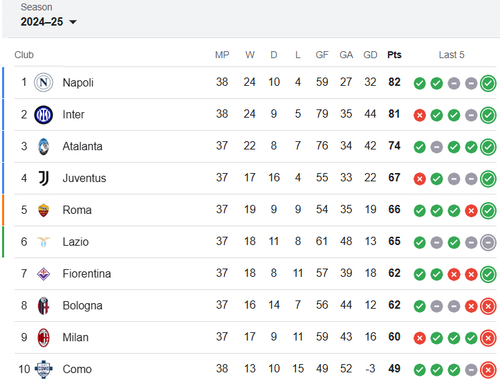Click Lazio's most recent draw indicator
The height and width of the screenshot is (380, 500).
click(488, 242)
